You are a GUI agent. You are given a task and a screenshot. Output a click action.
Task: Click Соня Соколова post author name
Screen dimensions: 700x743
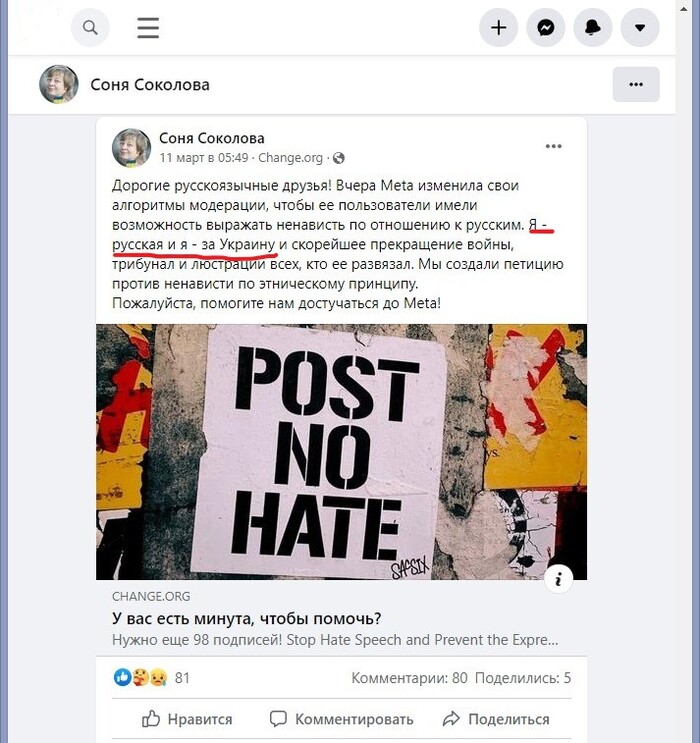click(211, 138)
